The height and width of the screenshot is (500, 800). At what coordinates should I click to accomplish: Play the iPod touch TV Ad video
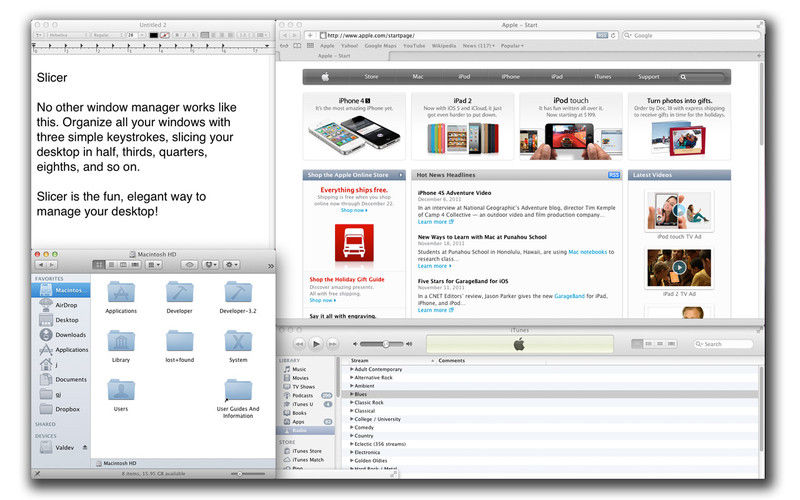tap(679, 210)
